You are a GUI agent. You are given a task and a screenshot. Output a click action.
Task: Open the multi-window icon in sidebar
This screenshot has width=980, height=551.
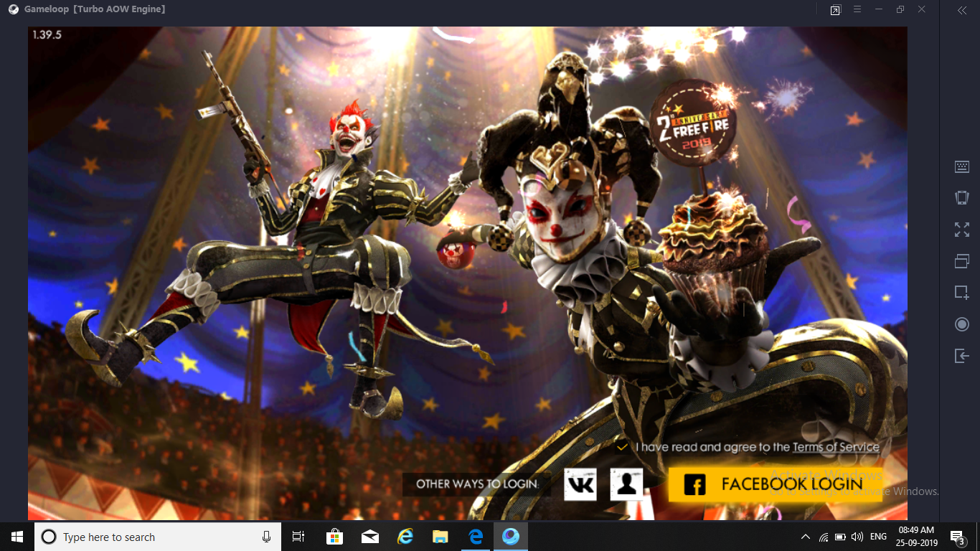pos(962,261)
